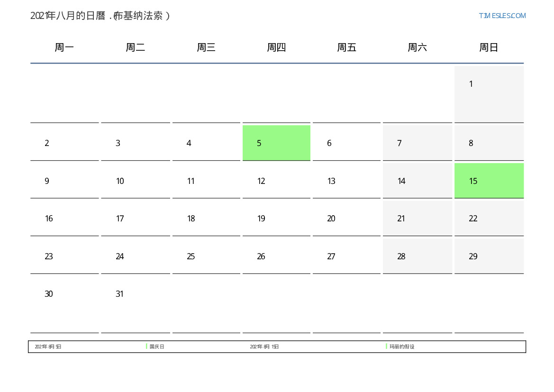Click the 周四 column header
Viewport: 554px width, 392px height.
coord(276,47)
